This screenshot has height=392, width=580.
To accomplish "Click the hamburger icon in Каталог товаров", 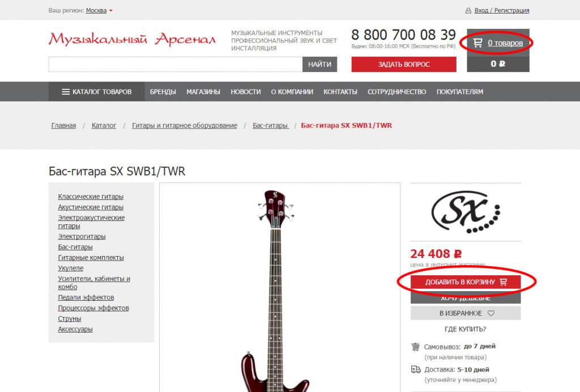I will click(66, 92).
